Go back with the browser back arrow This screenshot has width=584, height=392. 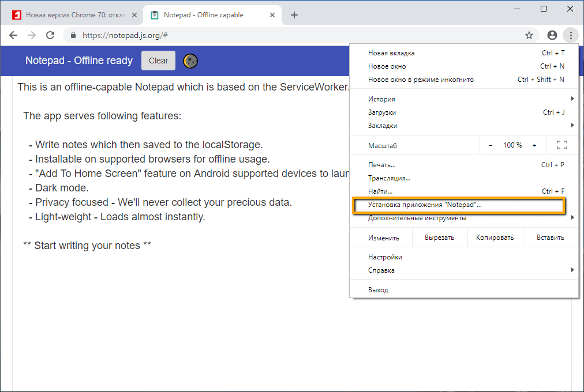(13, 35)
